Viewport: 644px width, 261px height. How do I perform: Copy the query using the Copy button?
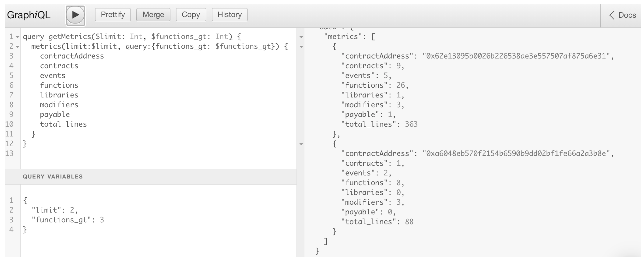point(191,15)
